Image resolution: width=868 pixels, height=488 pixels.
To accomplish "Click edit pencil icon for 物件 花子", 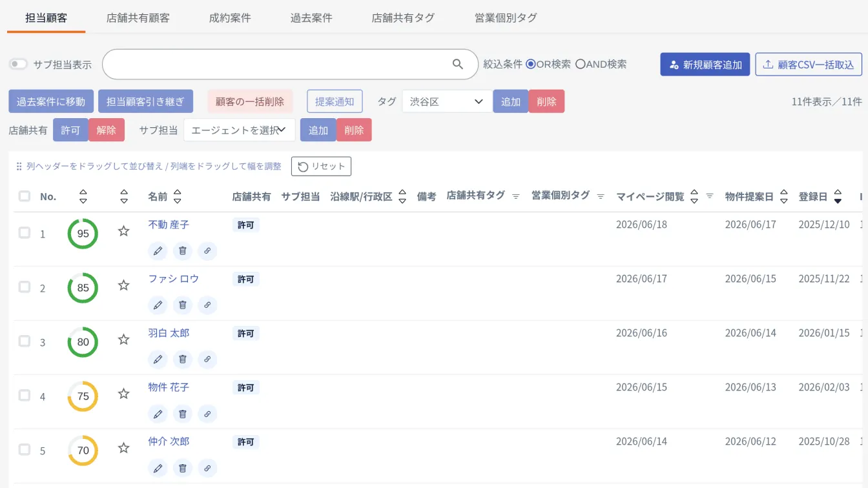I will (158, 414).
